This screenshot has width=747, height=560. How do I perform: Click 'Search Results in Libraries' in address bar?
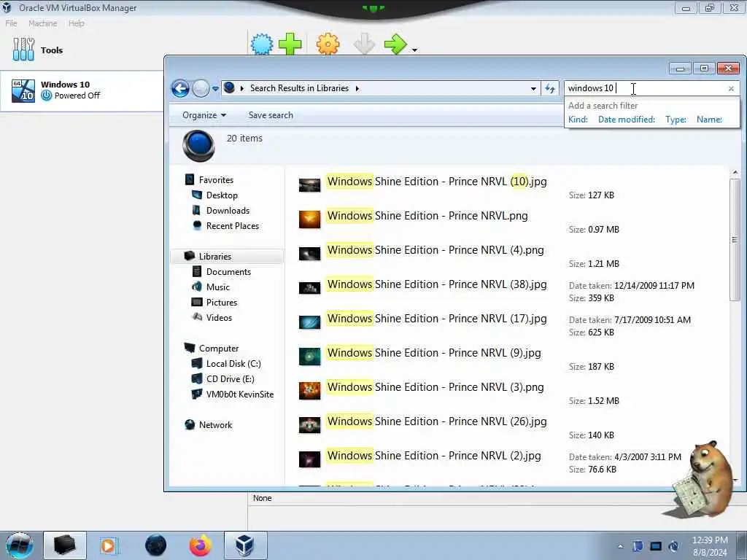pyautogui.click(x=299, y=88)
